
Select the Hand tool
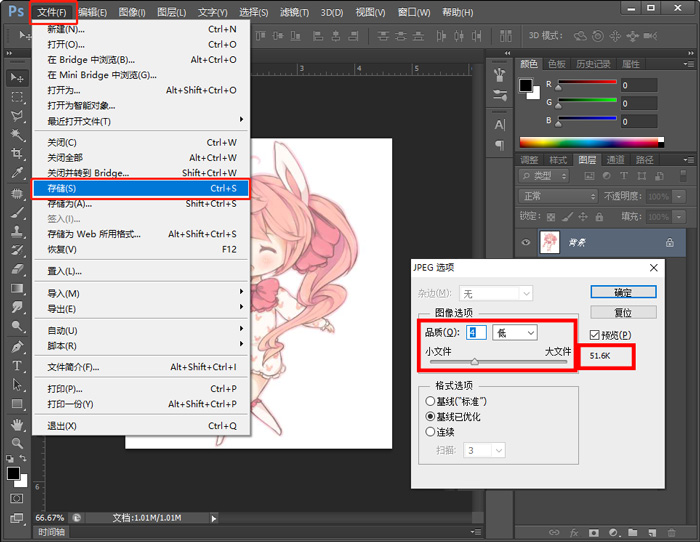(x=17, y=424)
